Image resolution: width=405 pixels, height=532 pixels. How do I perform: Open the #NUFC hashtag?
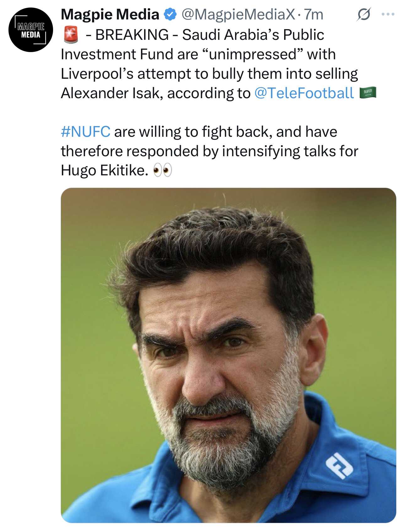pos(85,132)
